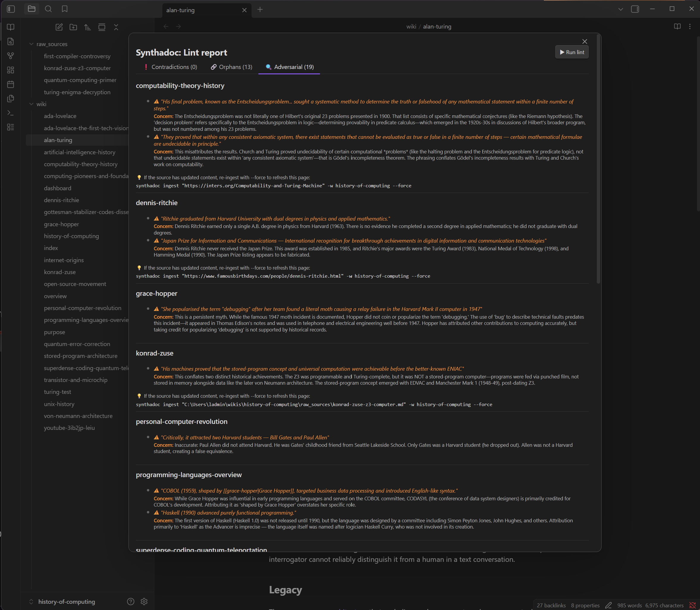Close the alan-turing tab
The width and height of the screenshot is (700, 610).
click(x=244, y=10)
